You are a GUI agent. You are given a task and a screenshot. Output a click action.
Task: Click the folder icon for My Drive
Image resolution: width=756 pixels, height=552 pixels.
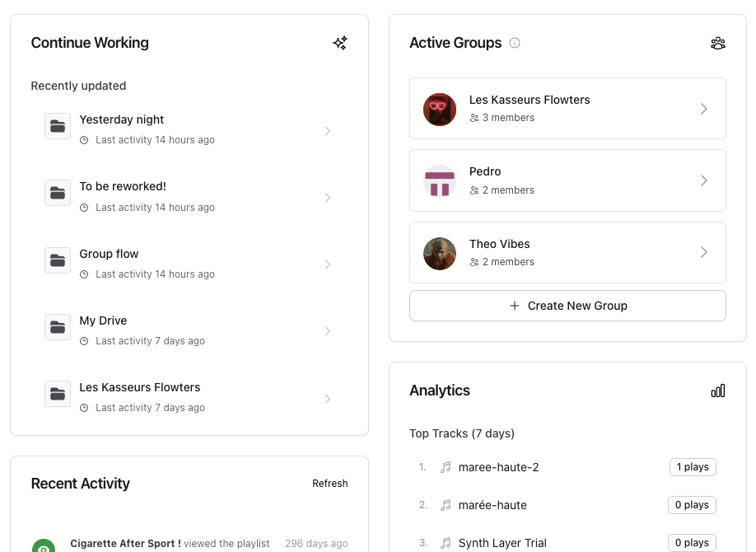(x=58, y=327)
